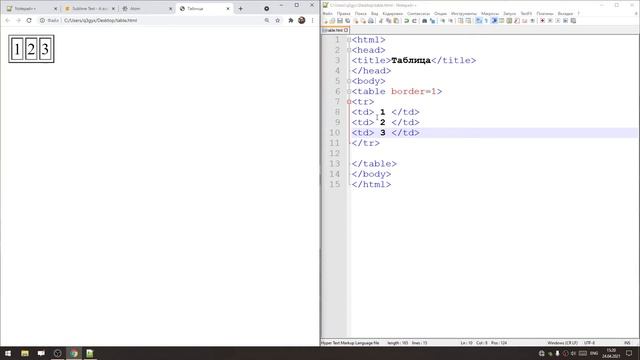
Task: Click the Paste icon in Notepad++ toolbar
Action: coord(396,21)
